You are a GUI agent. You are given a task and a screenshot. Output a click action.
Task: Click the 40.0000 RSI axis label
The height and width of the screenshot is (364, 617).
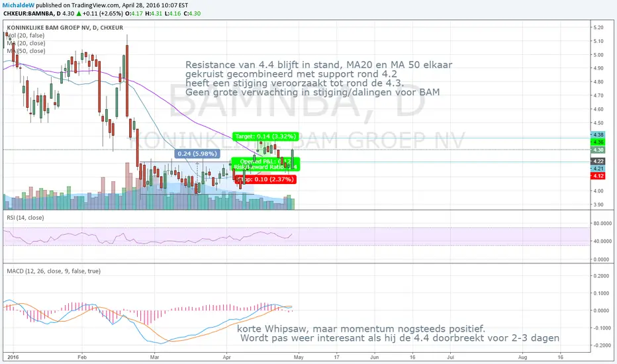click(601, 241)
